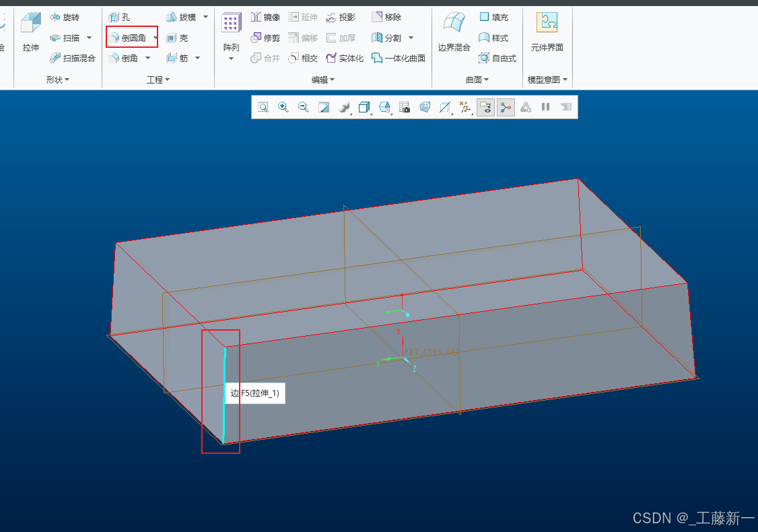Open the 元件界面 component interface tool
This screenshot has height=532, width=758.
click(547, 32)
